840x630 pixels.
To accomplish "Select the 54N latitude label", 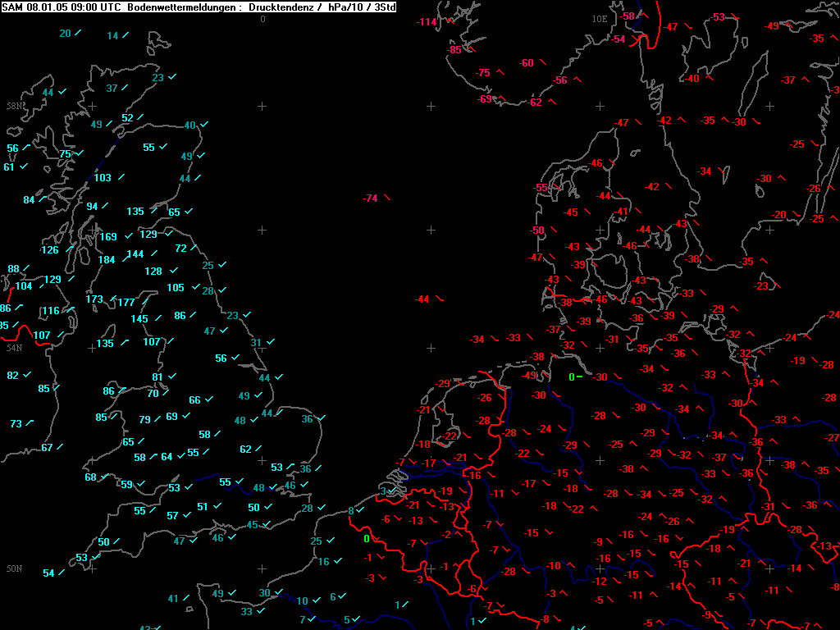I will (15, 348).
